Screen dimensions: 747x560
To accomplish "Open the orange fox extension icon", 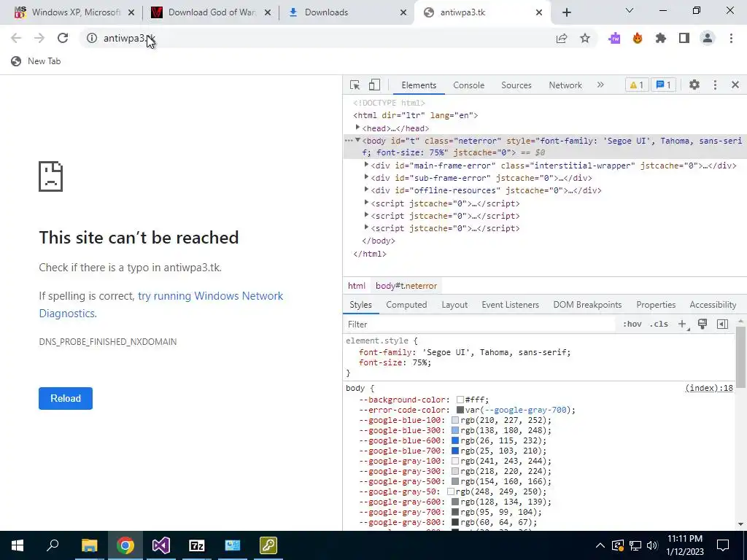I will (x=638, y=38).
